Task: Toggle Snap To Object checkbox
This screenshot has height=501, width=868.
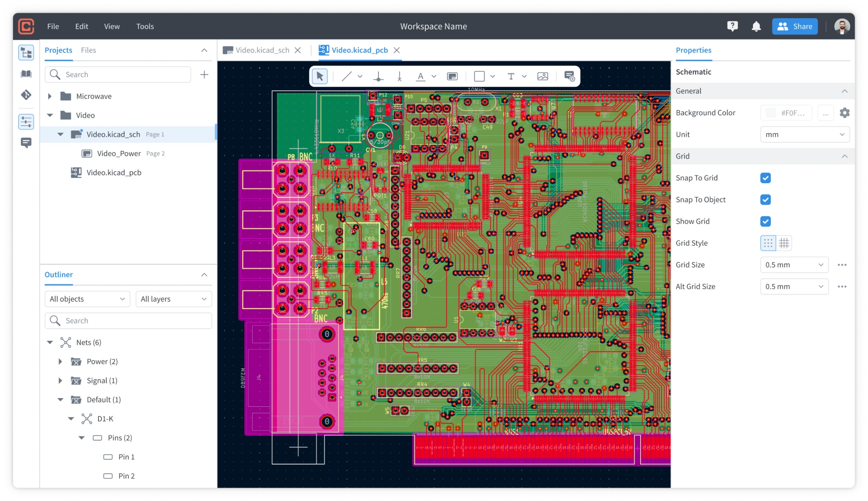Action: click(x=766, y=200)
